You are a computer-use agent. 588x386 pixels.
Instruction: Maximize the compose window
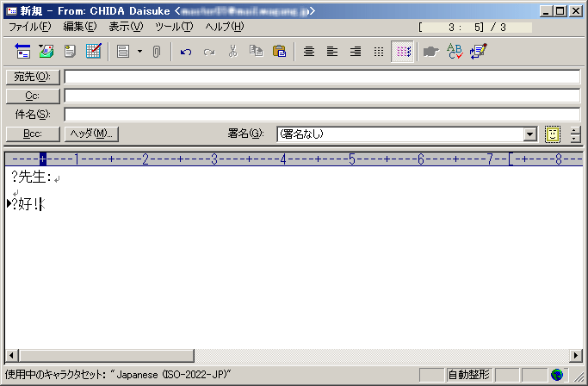pos(560,11)
